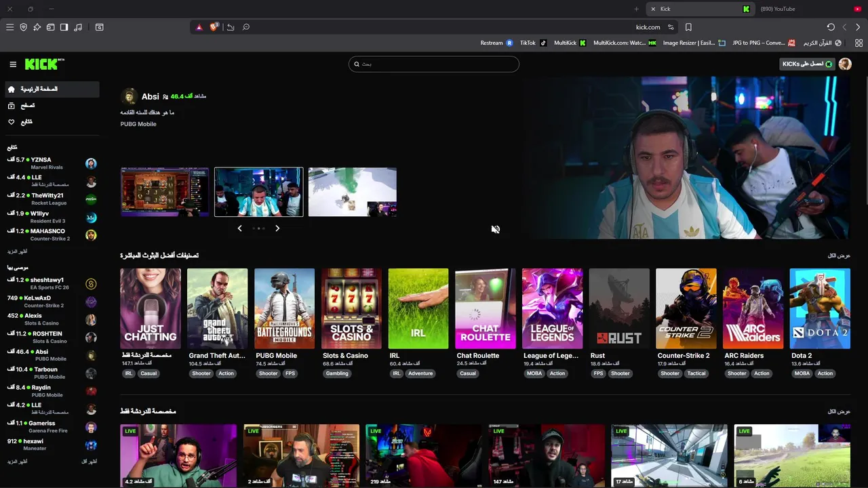Viewport: 868px width, 488px height.
Task: Open site settings icon beside kick.com
Action: click(671, 27)
